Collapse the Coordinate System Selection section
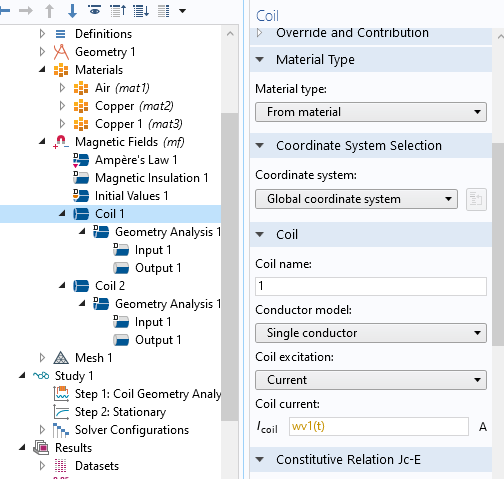Image resolution: width=504 pixels, height=479 pixels. 260,146
